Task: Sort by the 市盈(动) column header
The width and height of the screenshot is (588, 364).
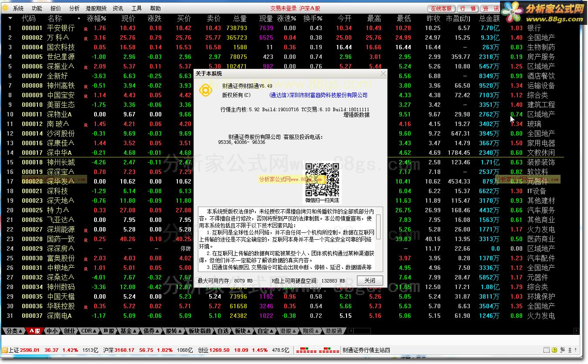Action: [458, 19]
